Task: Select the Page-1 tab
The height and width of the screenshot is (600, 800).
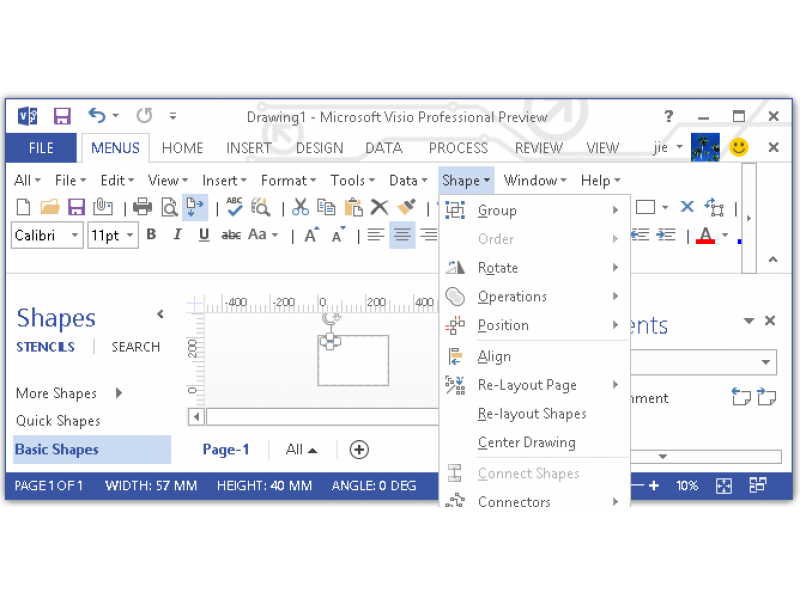Action: (226, 449)
